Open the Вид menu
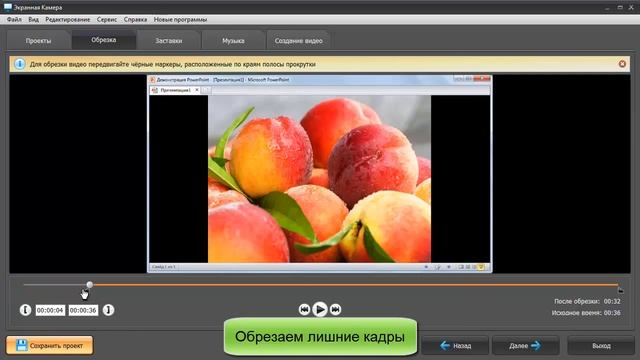Image resolution: width=640 pixels, height=360 pixels. 33,20
